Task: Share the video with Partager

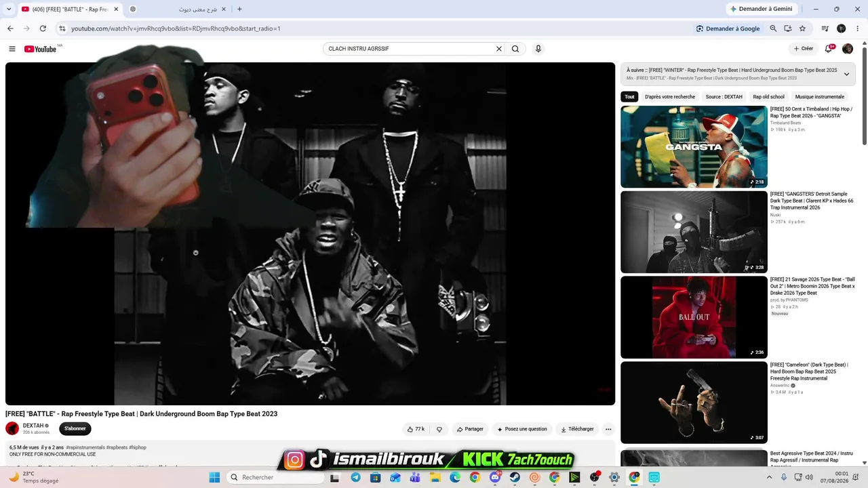Action: point(470,429)
